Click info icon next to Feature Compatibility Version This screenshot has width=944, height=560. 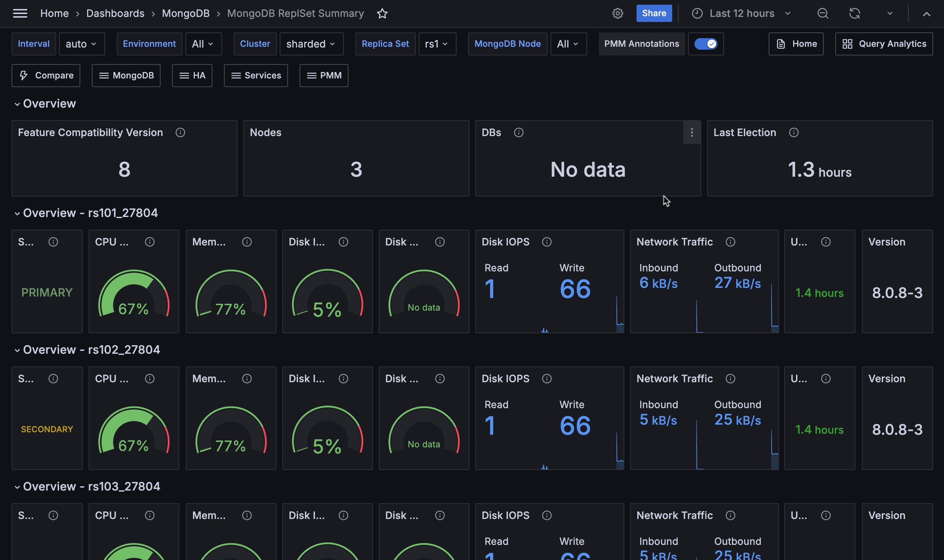pyautogui.click(x=180, y=132)
